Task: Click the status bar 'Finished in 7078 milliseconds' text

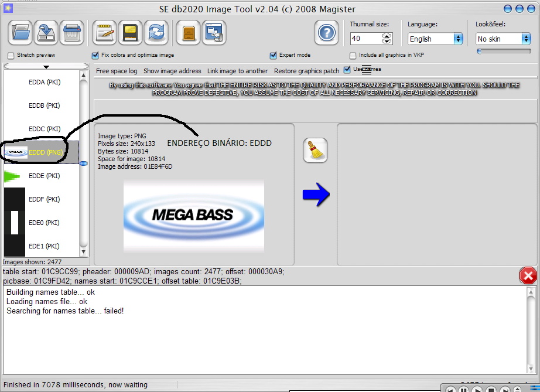Action: [x=76, y=385]
